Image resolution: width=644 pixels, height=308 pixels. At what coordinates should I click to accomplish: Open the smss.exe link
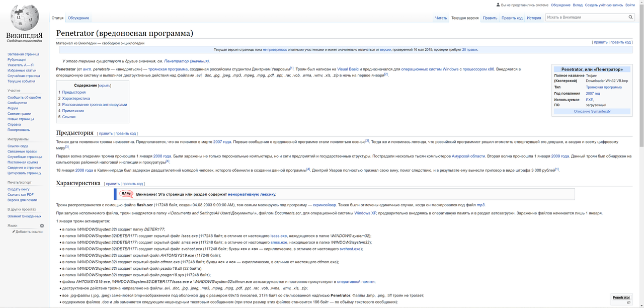(279, 242)
